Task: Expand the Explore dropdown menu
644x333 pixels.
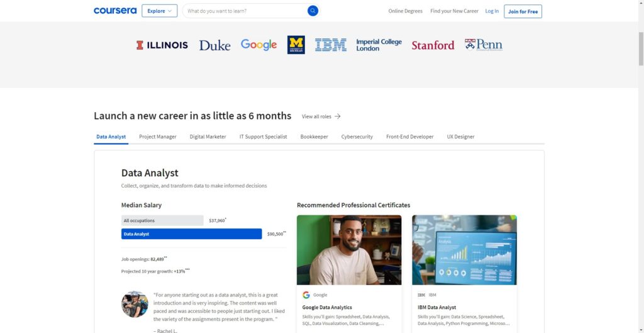Action: click(x=159, y=11)
